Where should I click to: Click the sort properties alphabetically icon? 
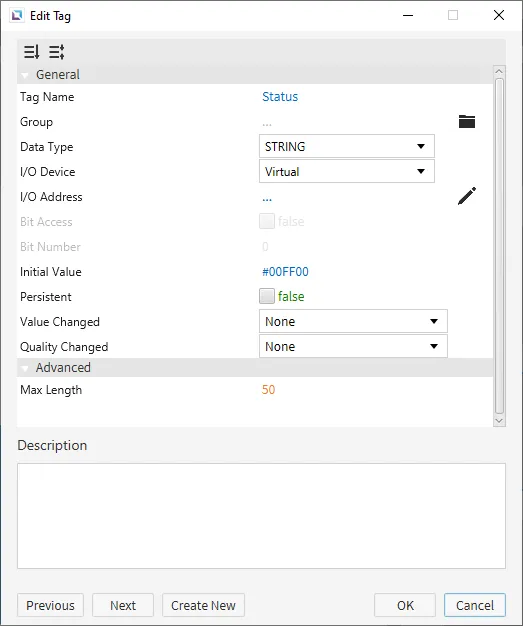[x=32, y=52]
